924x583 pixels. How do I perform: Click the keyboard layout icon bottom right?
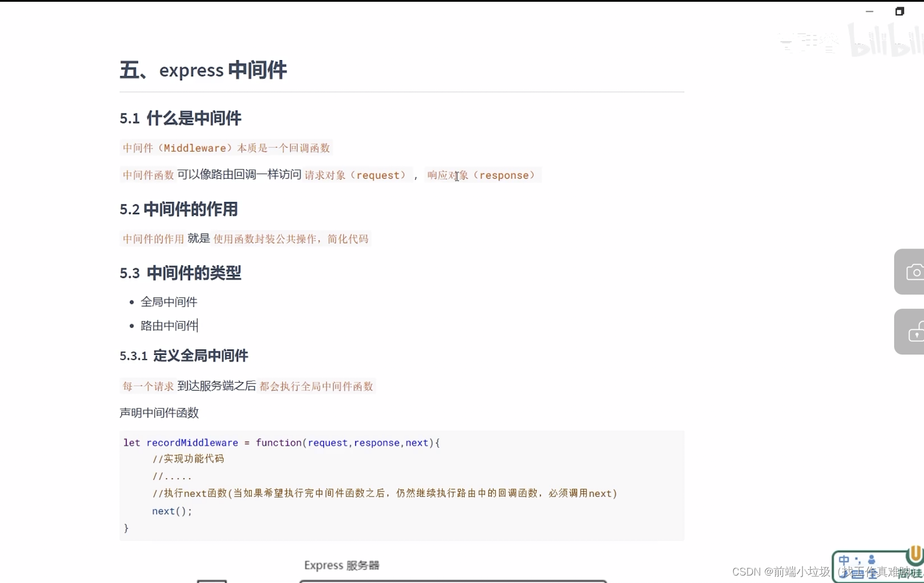858,573
